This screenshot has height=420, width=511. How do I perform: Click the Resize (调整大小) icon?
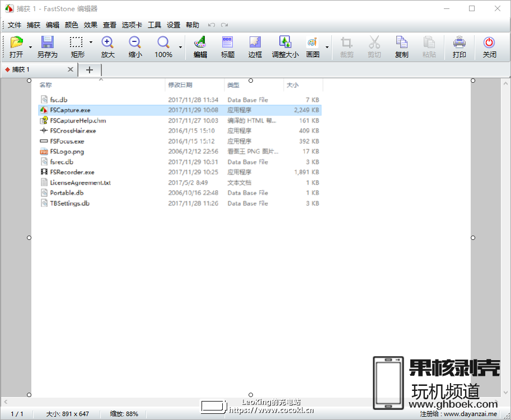285,43
